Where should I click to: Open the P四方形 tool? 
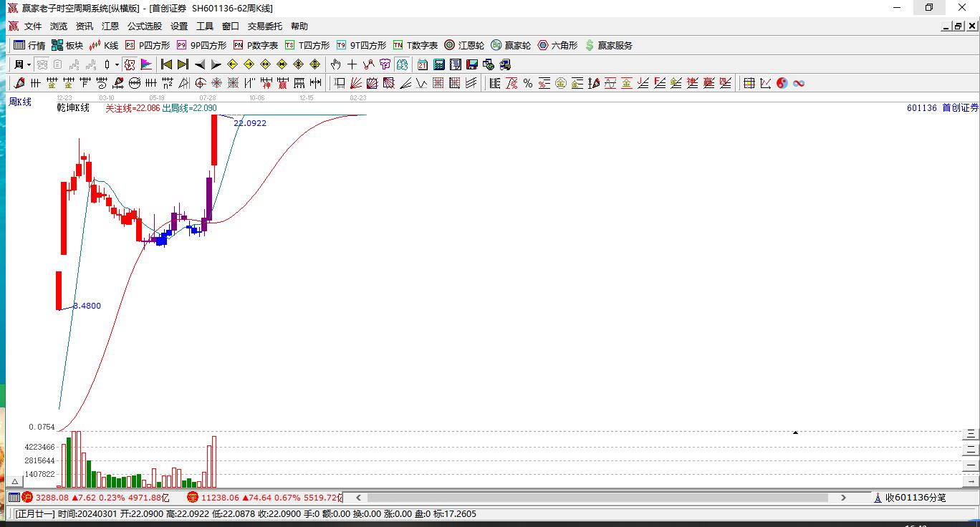[148, 45]
